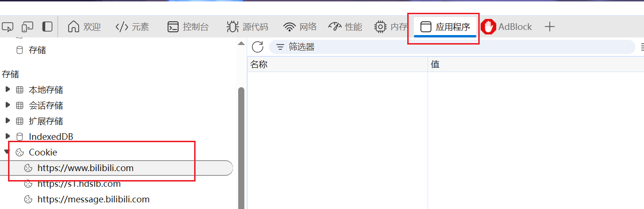Open the 网络 tab
This screenshot has width=644, height=209.
click(300, 27)
